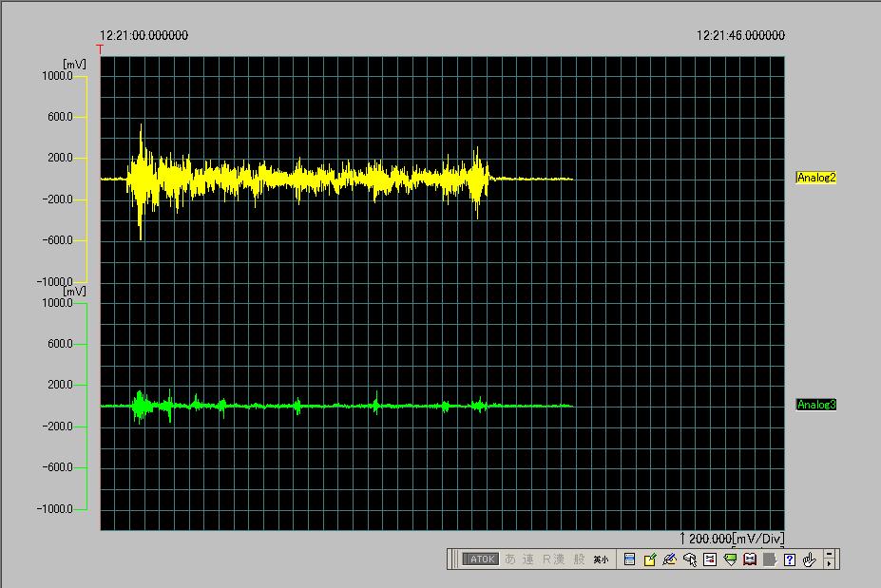Click the end time 12:21:46.000000
881x588 pixels.
[740, 35]
